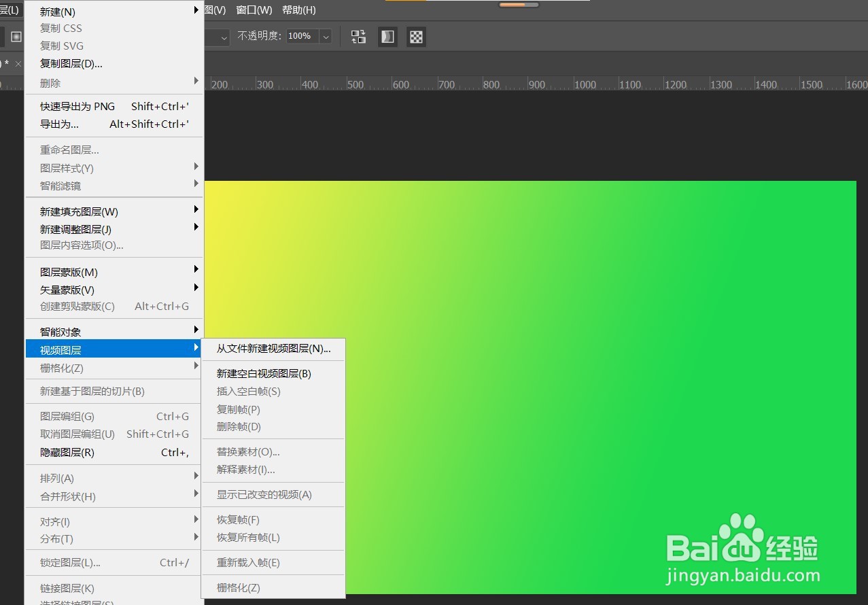Screen dimensions: 868x605
Task: Click 重命名图层... entry
Action: (x=114, y=150)
